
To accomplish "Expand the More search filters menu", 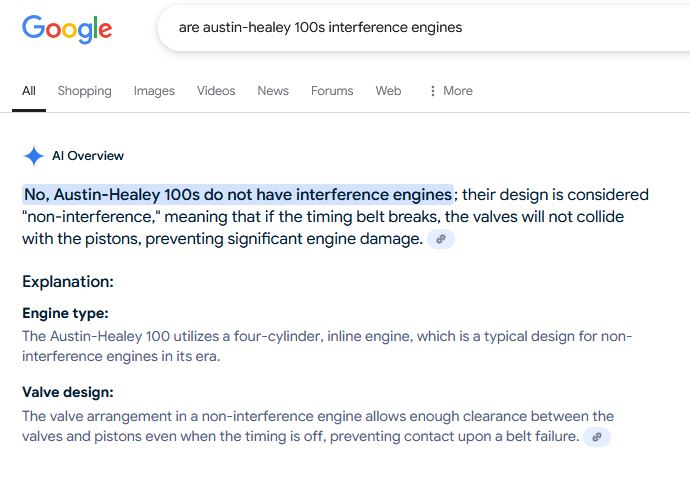I will point(450,91).
